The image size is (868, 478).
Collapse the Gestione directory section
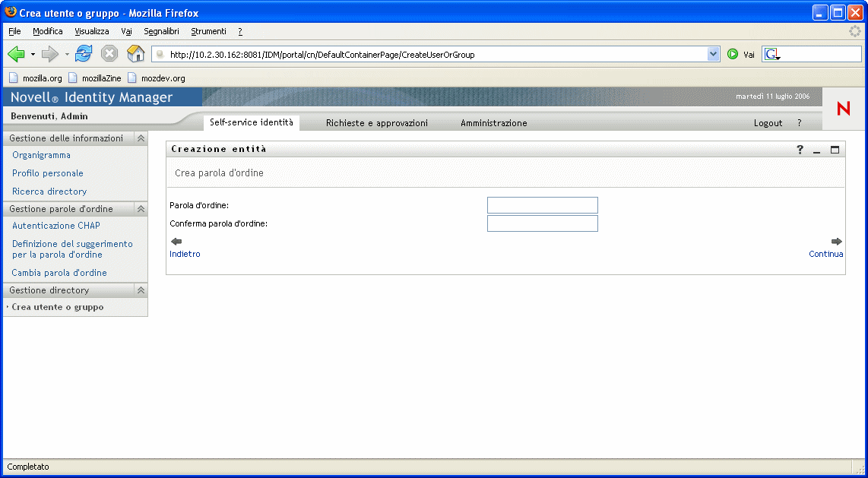(141, 290)
